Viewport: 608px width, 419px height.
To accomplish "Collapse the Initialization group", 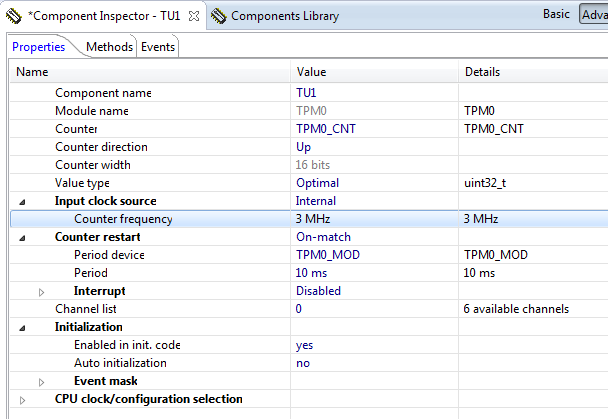I will pos(23,327).
